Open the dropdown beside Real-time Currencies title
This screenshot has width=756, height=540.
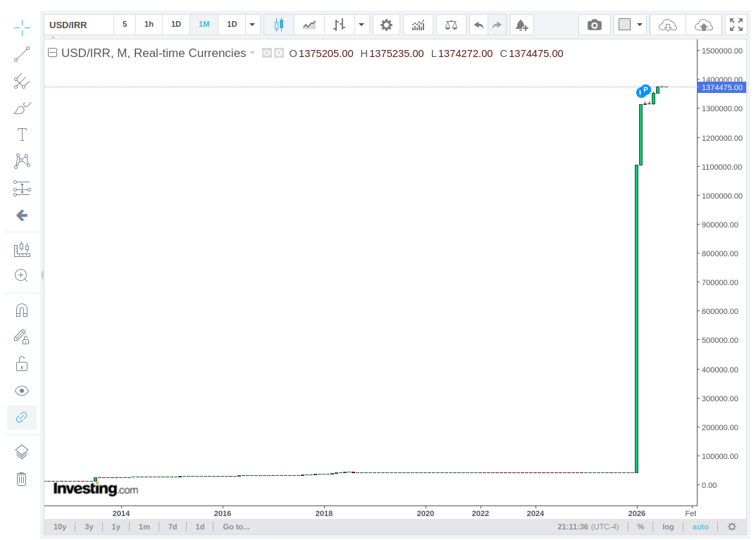[x=252, y=53]
